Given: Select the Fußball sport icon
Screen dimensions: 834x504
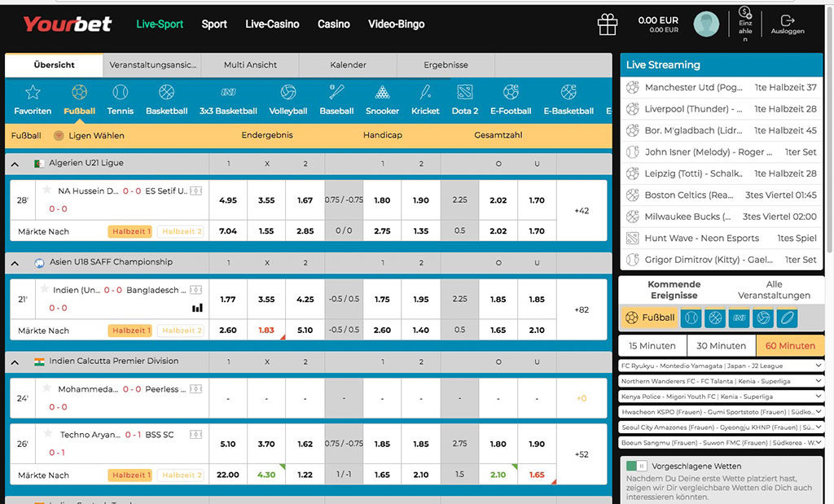Looking at the screenshot, I should (x=79, y=93).
